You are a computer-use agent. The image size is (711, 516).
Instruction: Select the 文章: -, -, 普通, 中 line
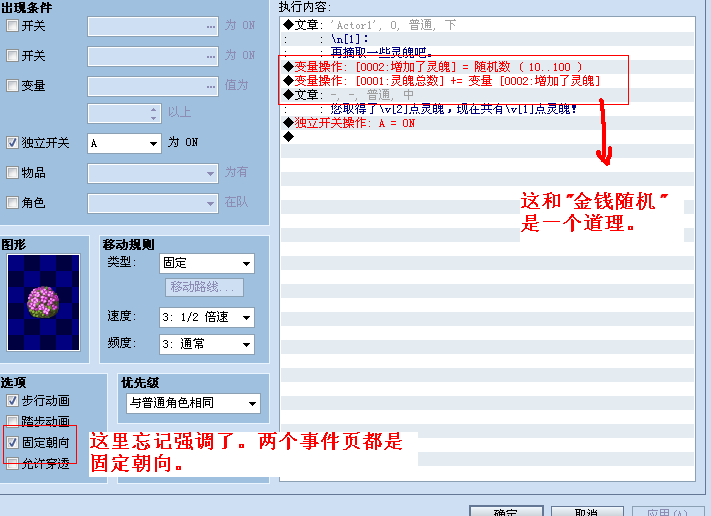[x=487, y=95]
